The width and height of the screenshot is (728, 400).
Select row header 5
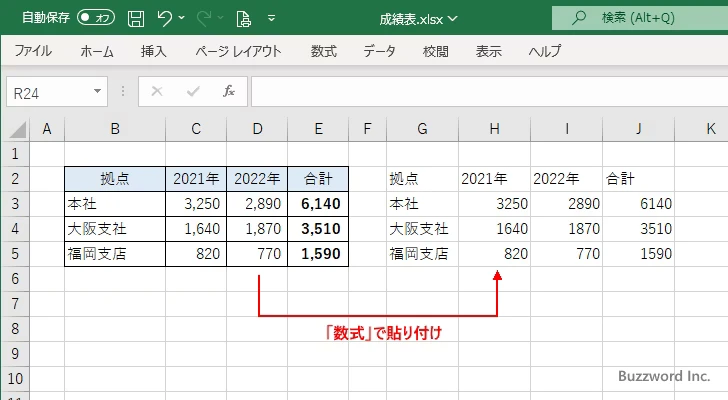[14, 254]
